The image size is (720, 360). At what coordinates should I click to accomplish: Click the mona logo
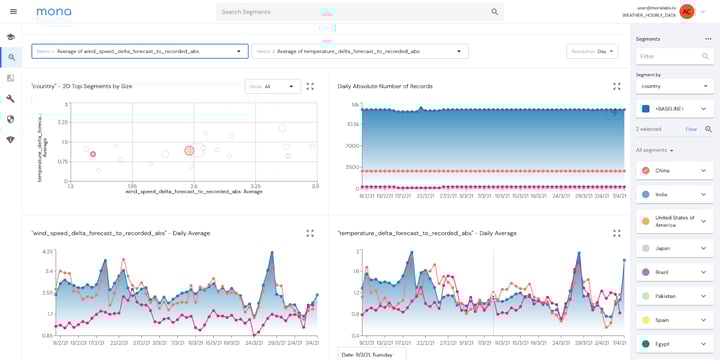click(54, 11)
